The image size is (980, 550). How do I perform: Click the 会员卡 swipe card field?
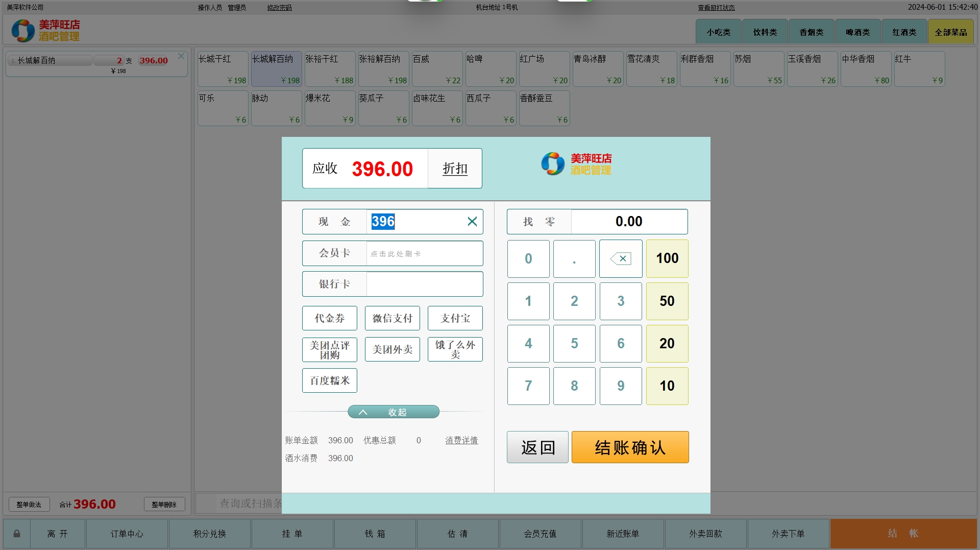point(424,254)
